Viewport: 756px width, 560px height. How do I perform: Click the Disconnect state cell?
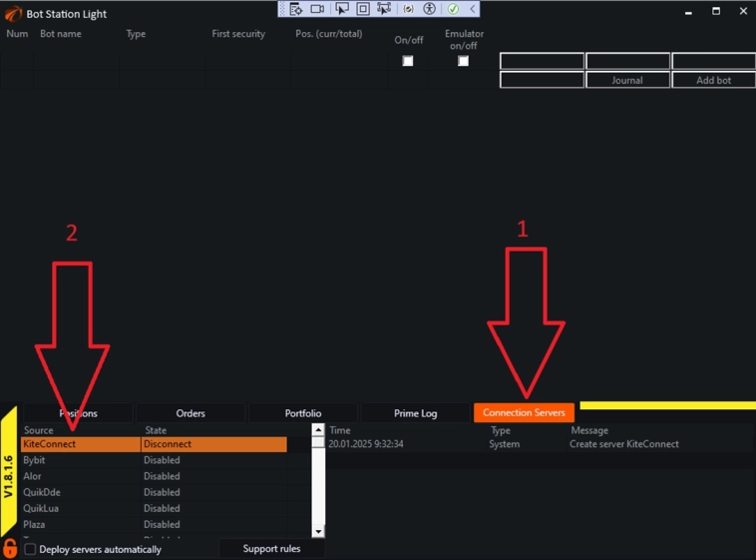(x=214, y=444)
